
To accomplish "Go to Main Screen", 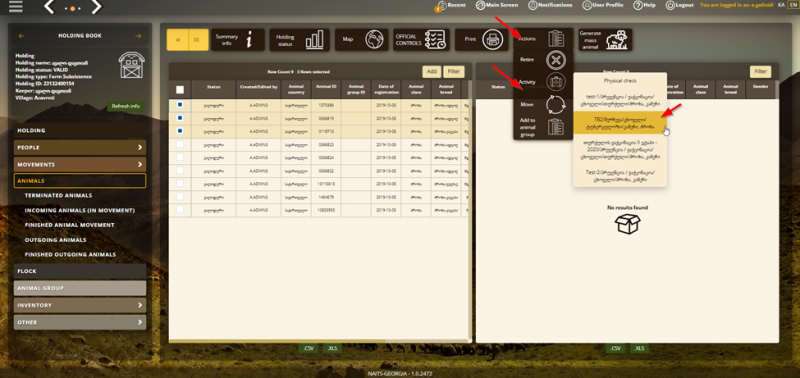I will click(x=497, y=5).
